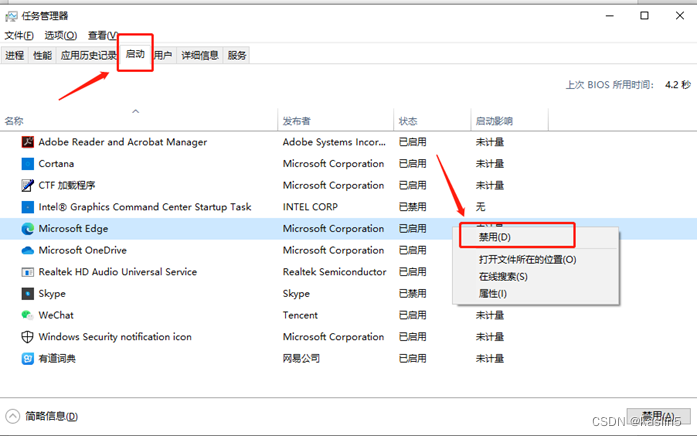This screenshot has width=697, height=436.
Task: Sort by the 状态 column header
Action: (432, 120)
